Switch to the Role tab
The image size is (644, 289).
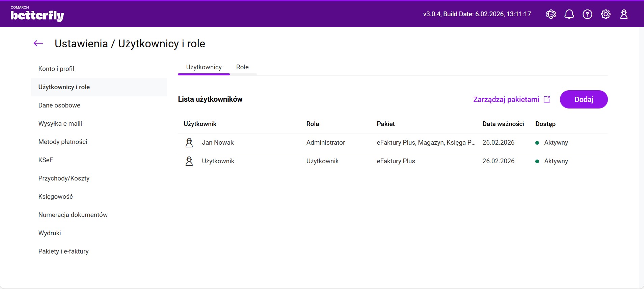242,67
